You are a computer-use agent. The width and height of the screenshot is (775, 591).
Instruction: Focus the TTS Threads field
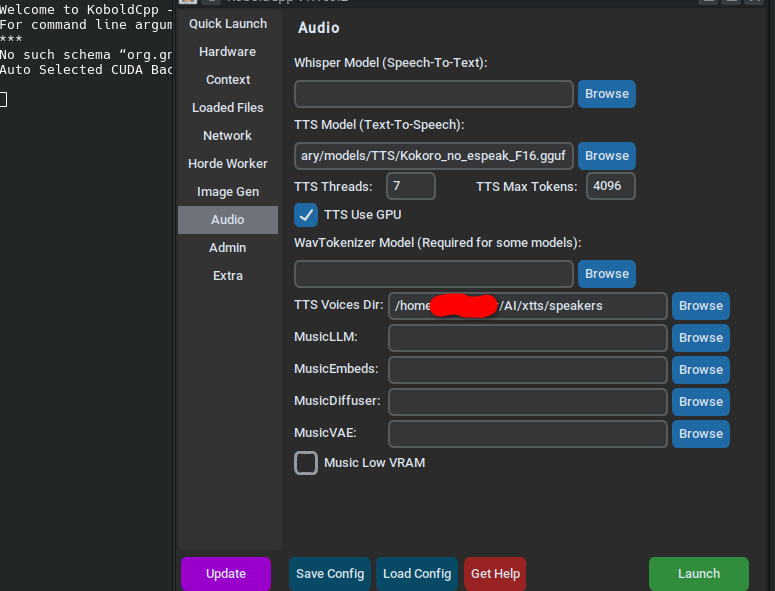411,186
